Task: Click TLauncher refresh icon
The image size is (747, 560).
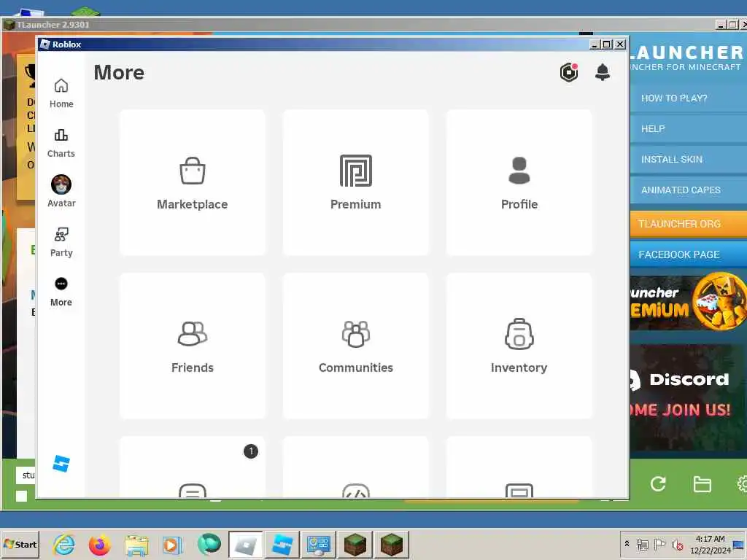Action: (x=658, y=484)
